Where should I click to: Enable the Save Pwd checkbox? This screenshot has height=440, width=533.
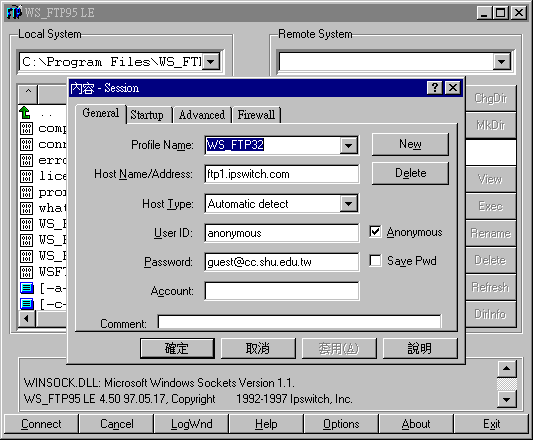point(375,261)
